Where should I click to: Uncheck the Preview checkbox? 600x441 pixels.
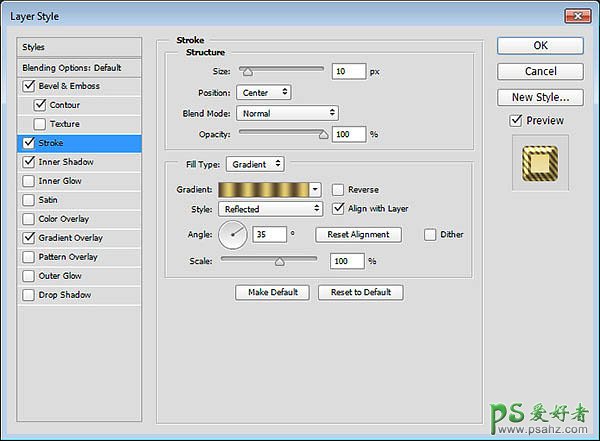[x=516, y=121]
